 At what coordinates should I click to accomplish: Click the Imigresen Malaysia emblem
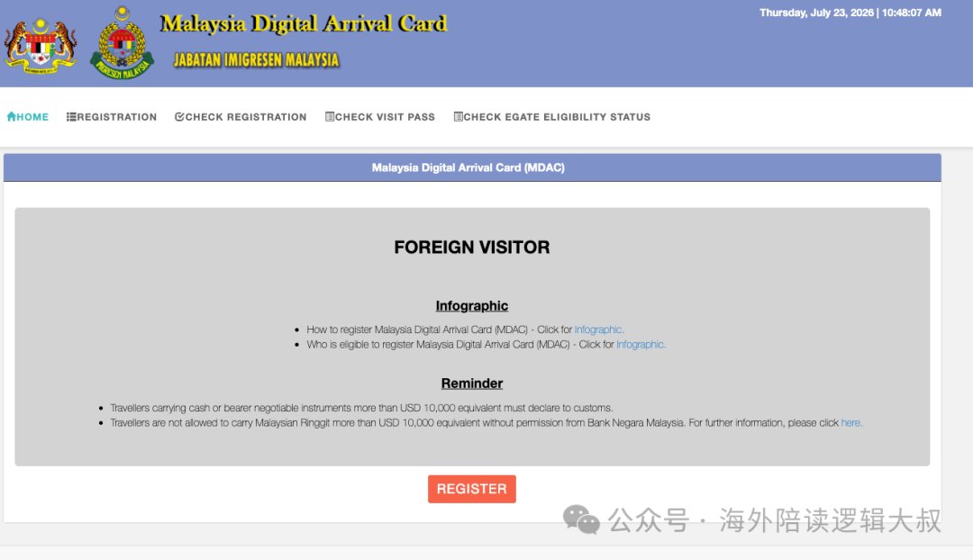[x=123, y=43]
